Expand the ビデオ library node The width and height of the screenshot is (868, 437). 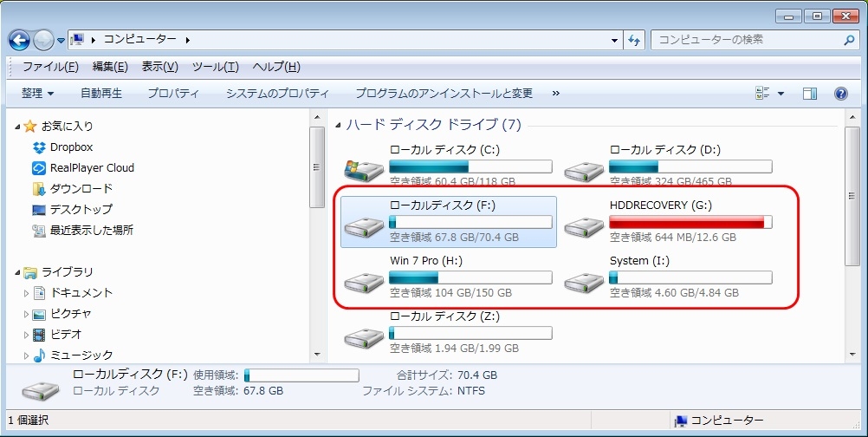click(x=26, y=335)
